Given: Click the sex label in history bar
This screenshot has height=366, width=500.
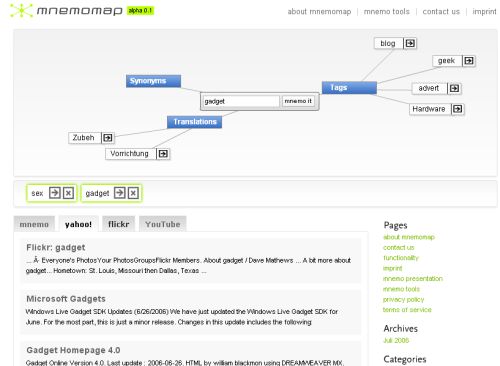Looking at the screenshot, I should coord(37,193).
